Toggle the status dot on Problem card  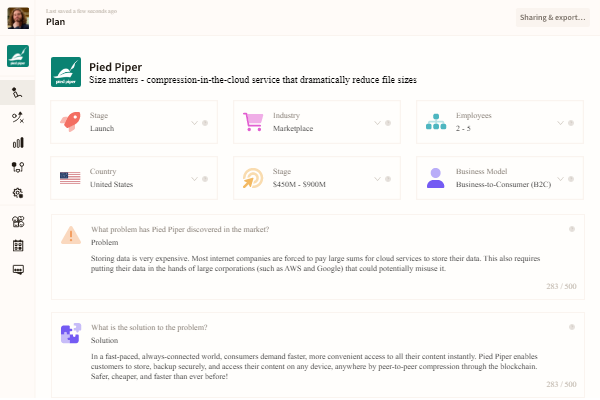pos(572,229)
